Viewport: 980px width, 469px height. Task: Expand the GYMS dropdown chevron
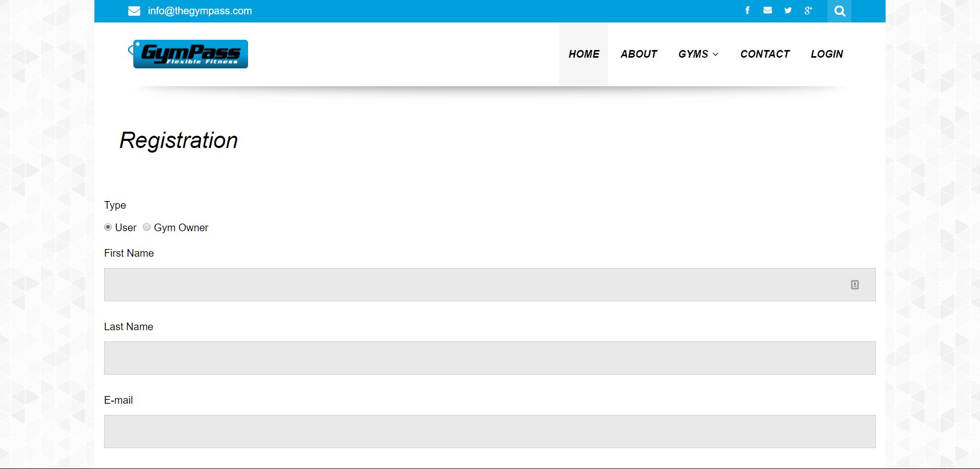716,54
